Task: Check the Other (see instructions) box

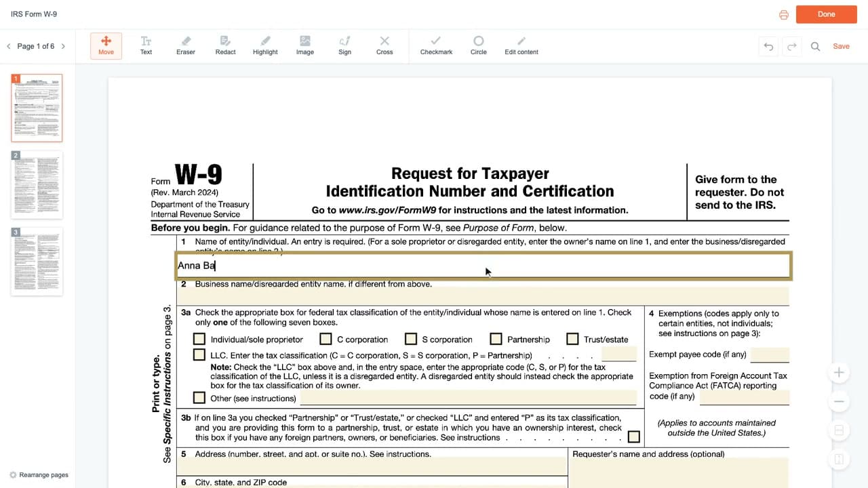Action: point(199,398)
